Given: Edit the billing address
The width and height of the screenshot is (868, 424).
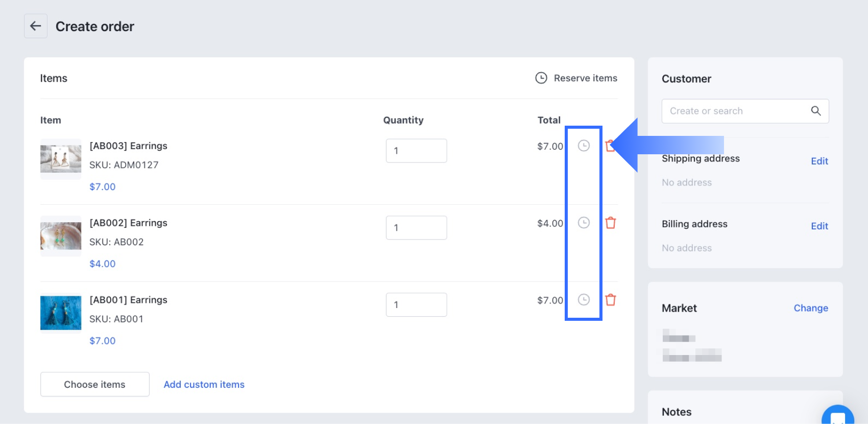Looking at the screenshot, I should 819,226.
